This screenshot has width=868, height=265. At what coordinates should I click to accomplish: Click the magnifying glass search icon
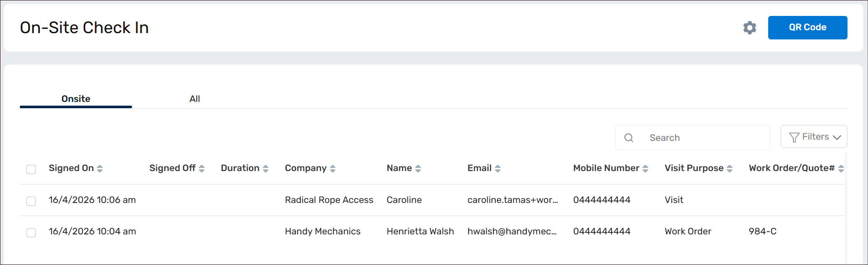629,138
